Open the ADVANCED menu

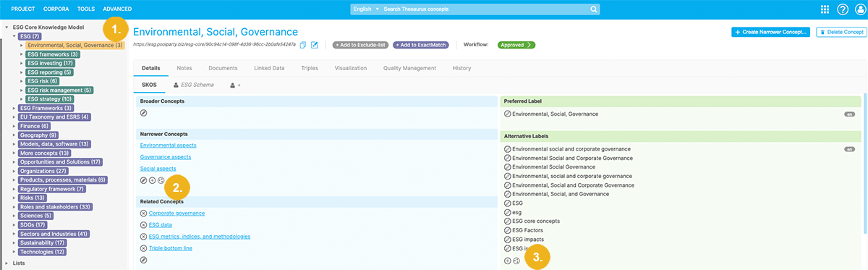(x=117, y=9)
